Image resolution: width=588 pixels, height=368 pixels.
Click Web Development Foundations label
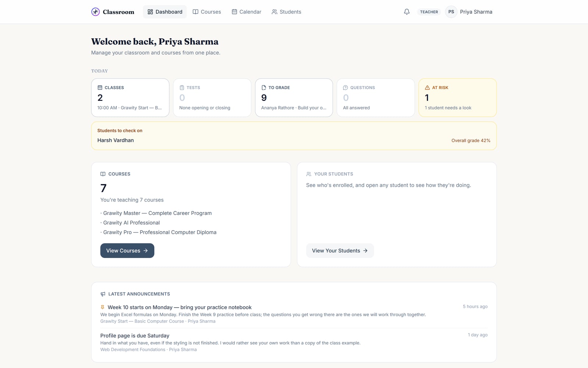click(133, 350)
